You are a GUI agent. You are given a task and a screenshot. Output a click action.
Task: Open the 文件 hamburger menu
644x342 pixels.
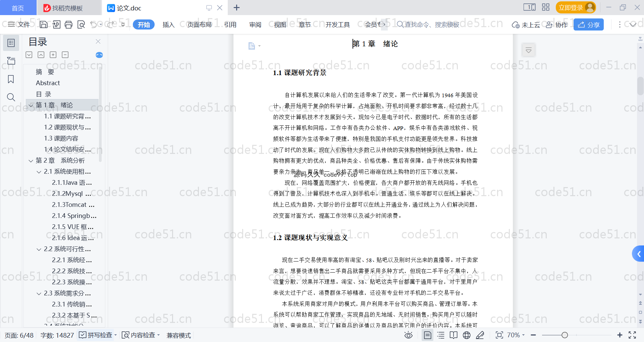[19, 24]
